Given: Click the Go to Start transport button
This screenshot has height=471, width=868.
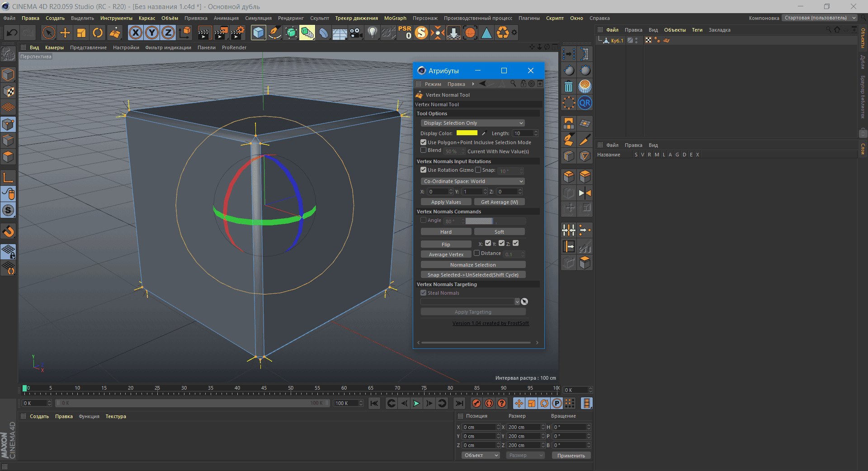Looking at the screenshot, I should point(374,403).
